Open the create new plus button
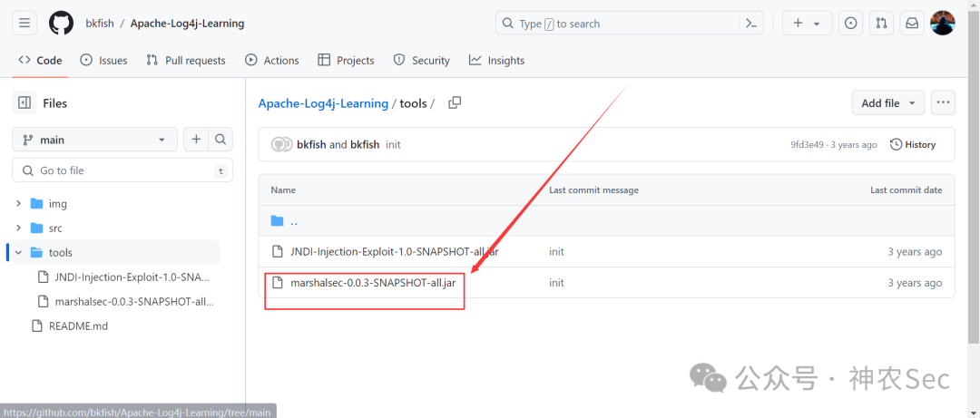Viewport: 980px width, 418px height. (807, 23)
